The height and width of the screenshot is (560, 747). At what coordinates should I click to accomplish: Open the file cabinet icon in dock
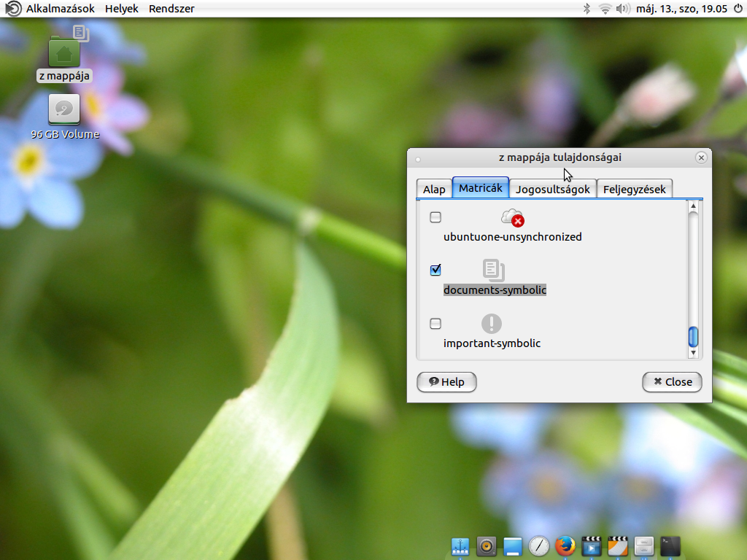tap(643, 546)
